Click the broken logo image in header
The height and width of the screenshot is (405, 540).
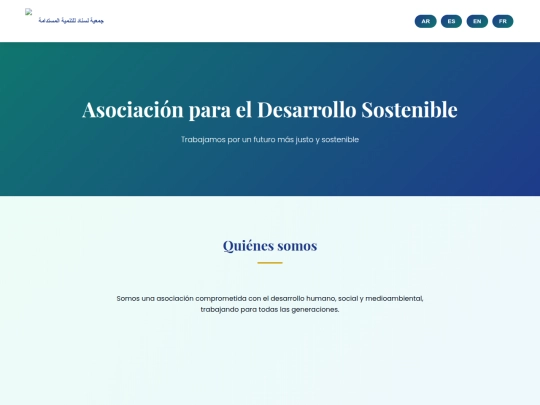point(29,12)
